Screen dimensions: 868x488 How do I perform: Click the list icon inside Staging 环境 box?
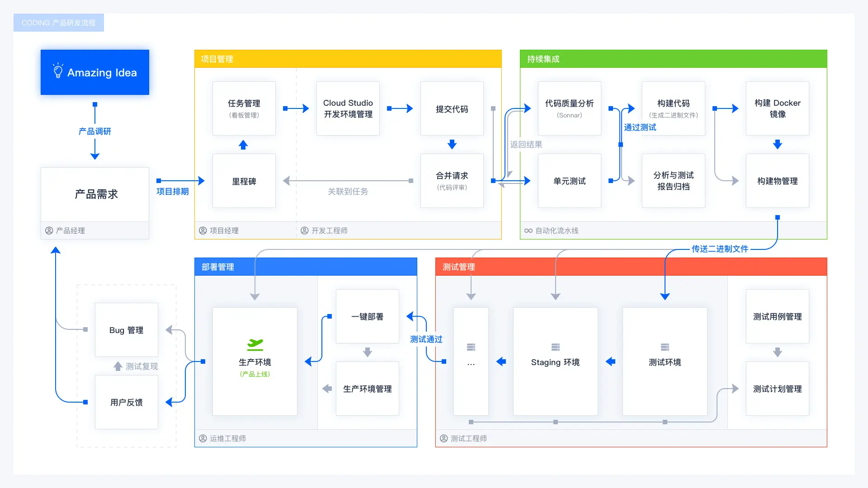tap(555, 347)
